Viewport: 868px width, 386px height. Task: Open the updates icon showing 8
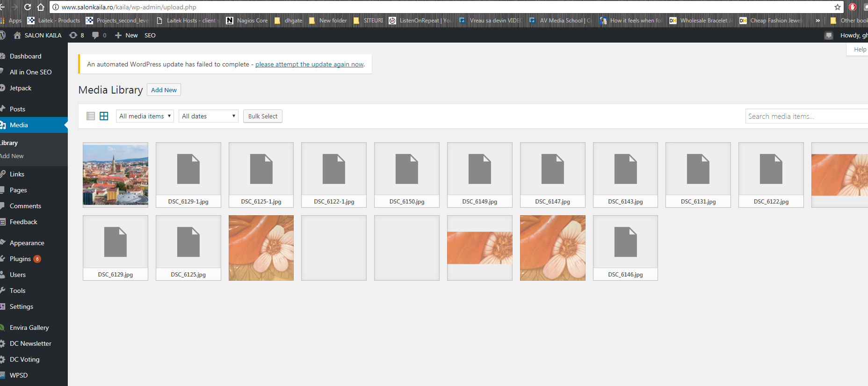click(76, 35)
